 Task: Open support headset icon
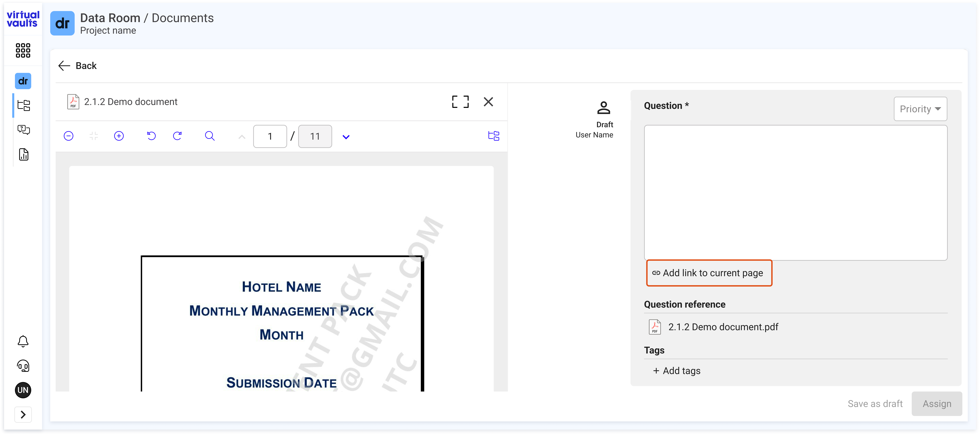point(23,366)
